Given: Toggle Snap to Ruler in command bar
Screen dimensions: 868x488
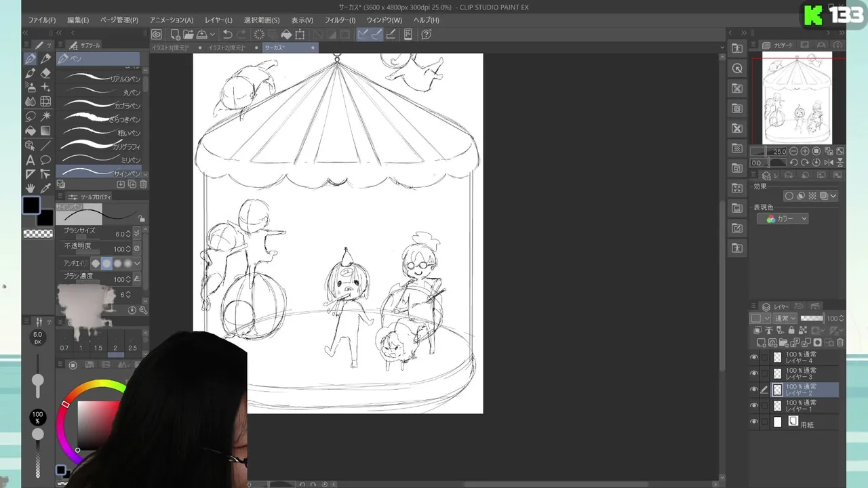Looking at the screenshot, I should pos(363,35).
